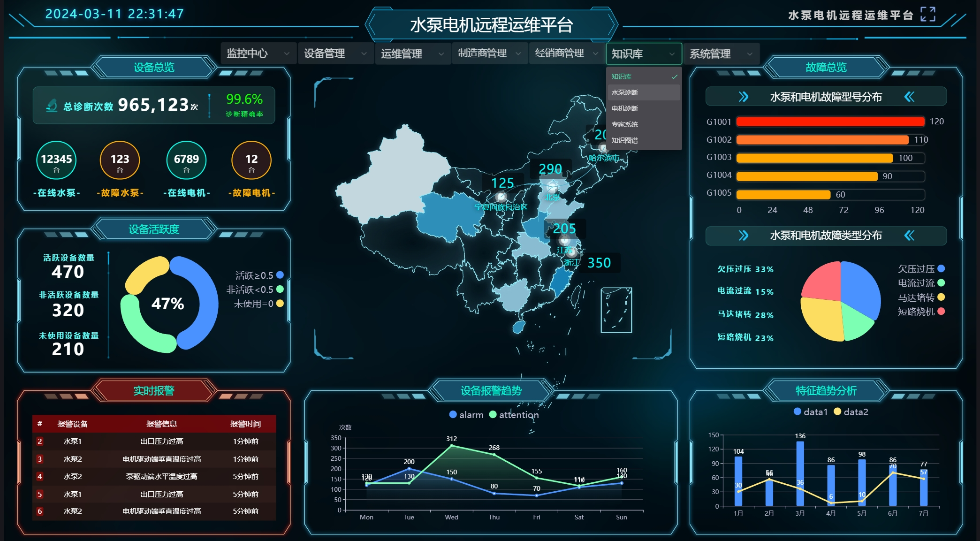Image resolution: width=980 pixels, height=541 pixels.
Task: Expand the 监控中心 dropdown
Action: click(258, 53)
